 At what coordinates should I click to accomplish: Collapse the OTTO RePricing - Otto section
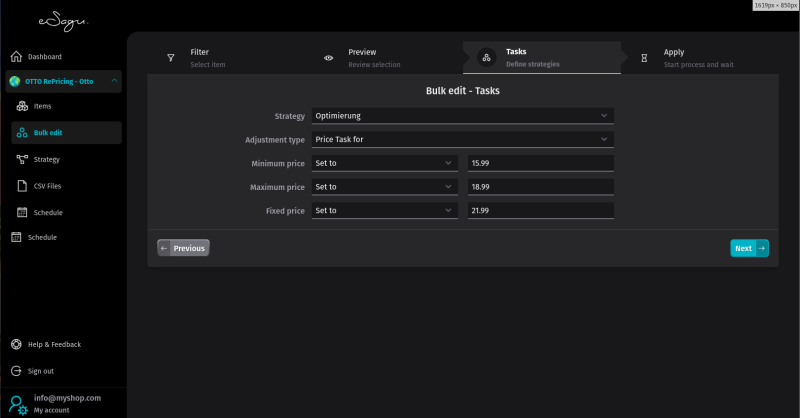(114, 81)
